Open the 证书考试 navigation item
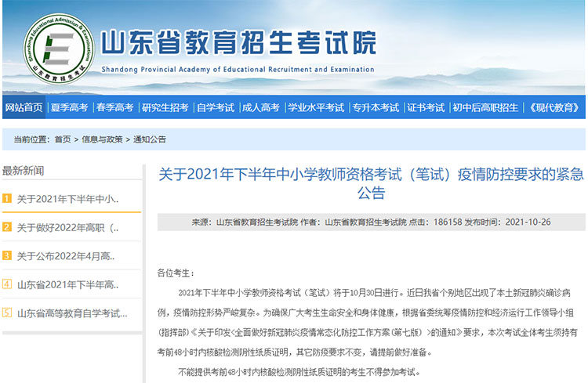The height and width of the screenshot is (383, 588). point(426,107)
